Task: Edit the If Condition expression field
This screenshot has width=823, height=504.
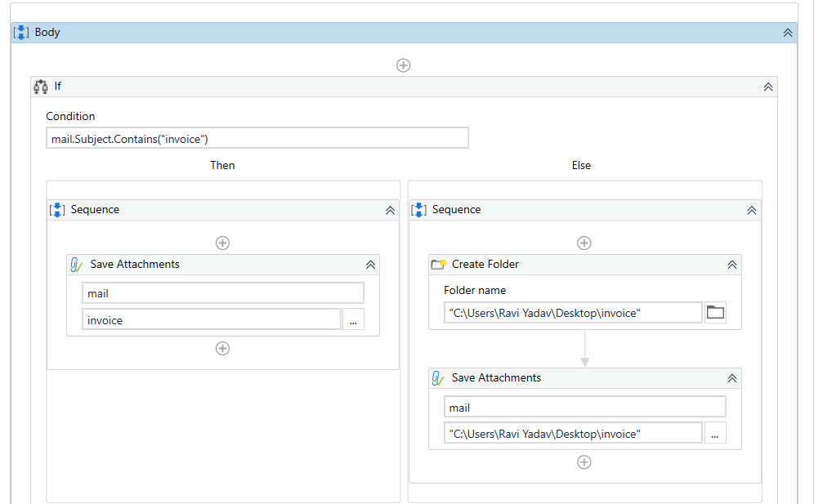Action: (257, 138)
